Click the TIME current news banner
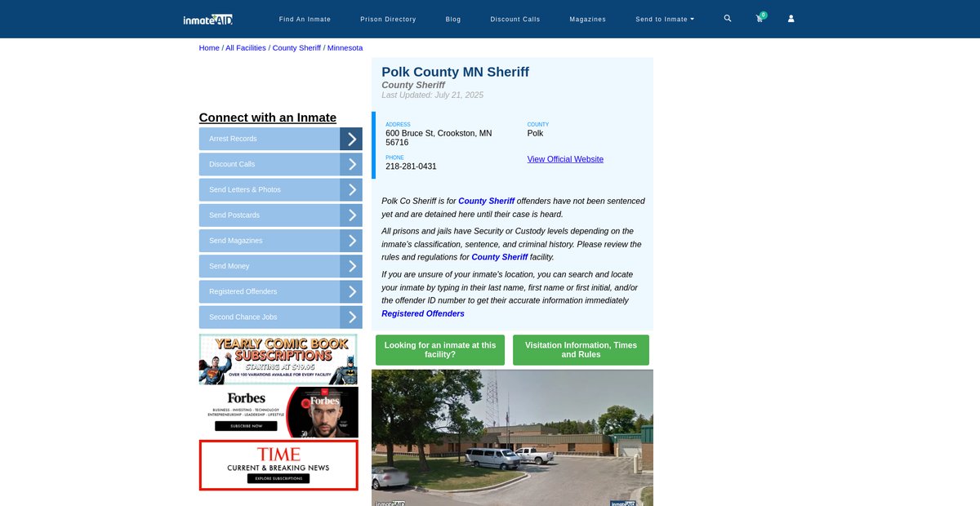 pos(278,465)
